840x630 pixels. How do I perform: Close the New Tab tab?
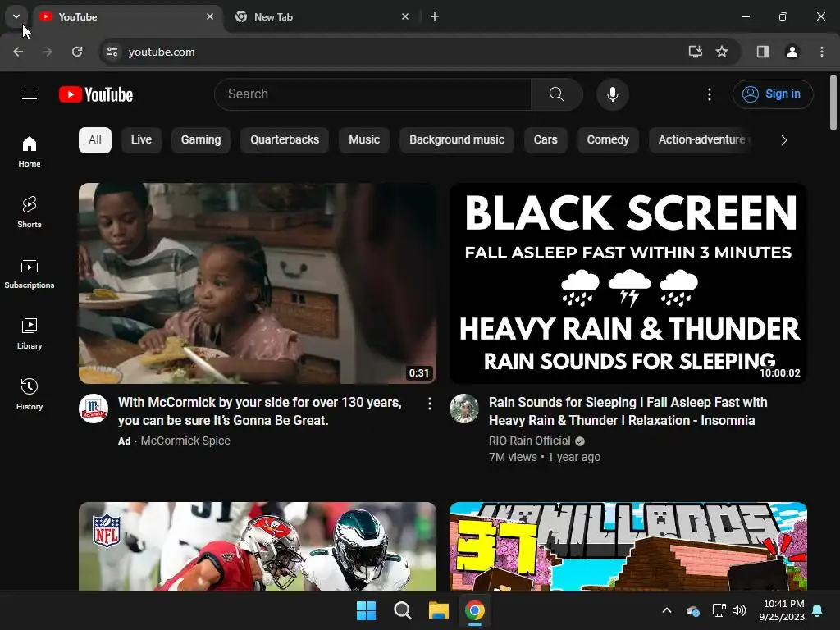click(x=405, y=16)
